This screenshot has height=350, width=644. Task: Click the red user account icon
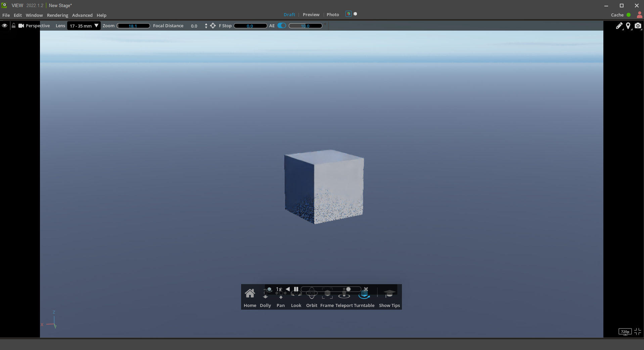(639, 15)
